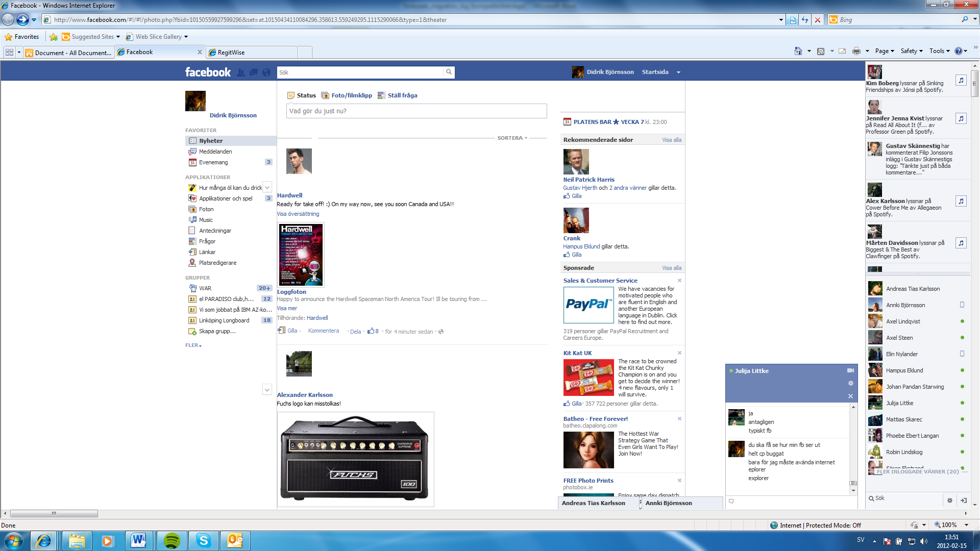
Task: Open the address bar URL history dropdown
Action: coord(781,20)
